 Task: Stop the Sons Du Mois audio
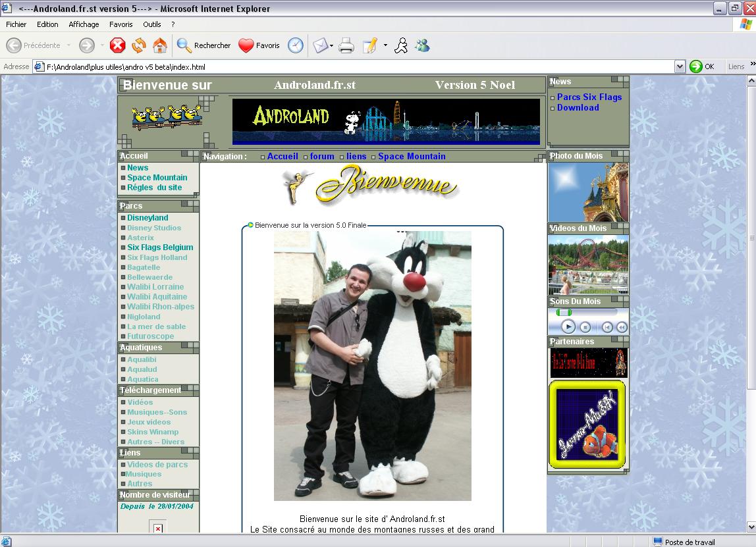coord(585,327)
